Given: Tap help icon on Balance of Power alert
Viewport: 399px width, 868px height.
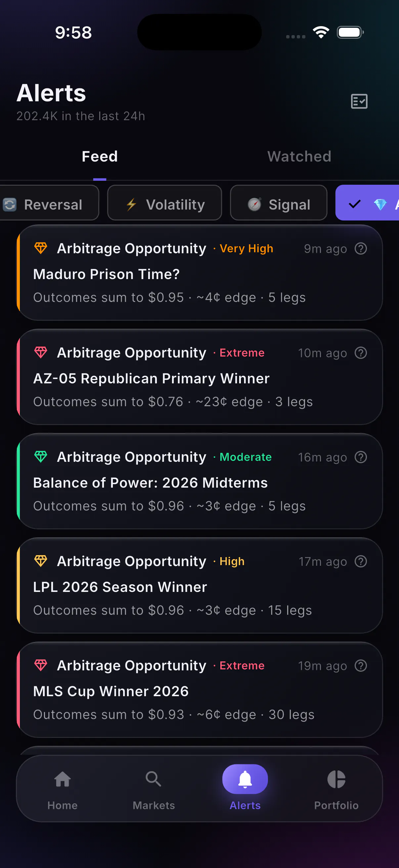Looking at the screenshot, I should (x=361, y=457).
